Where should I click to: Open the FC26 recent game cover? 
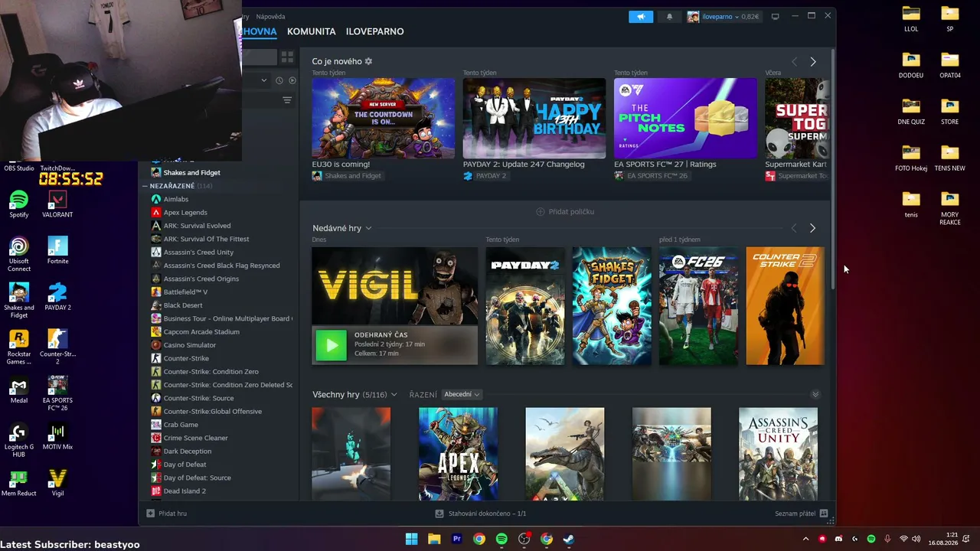pos(698,306)
